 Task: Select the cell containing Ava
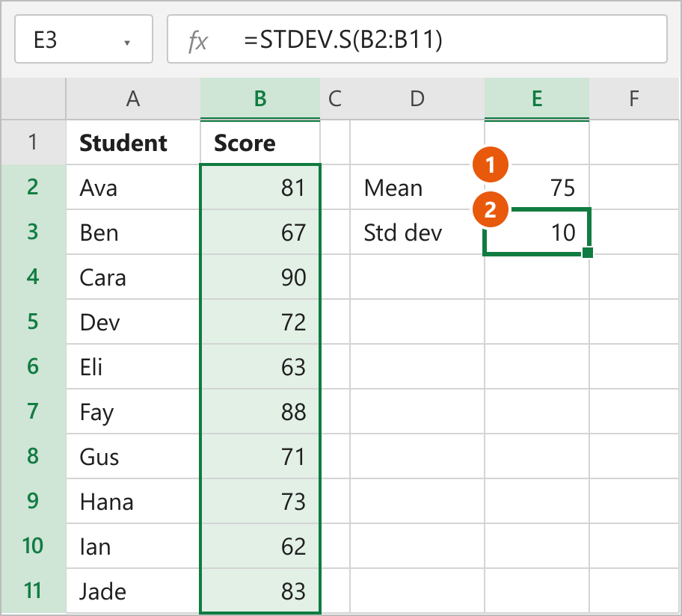[x=133, y=188]
